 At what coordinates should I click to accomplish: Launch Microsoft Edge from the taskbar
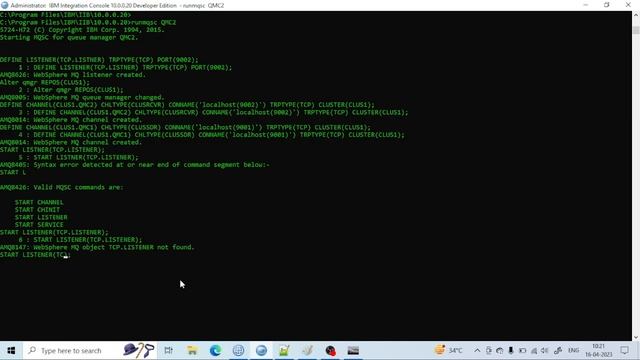[x=216, y=351]
